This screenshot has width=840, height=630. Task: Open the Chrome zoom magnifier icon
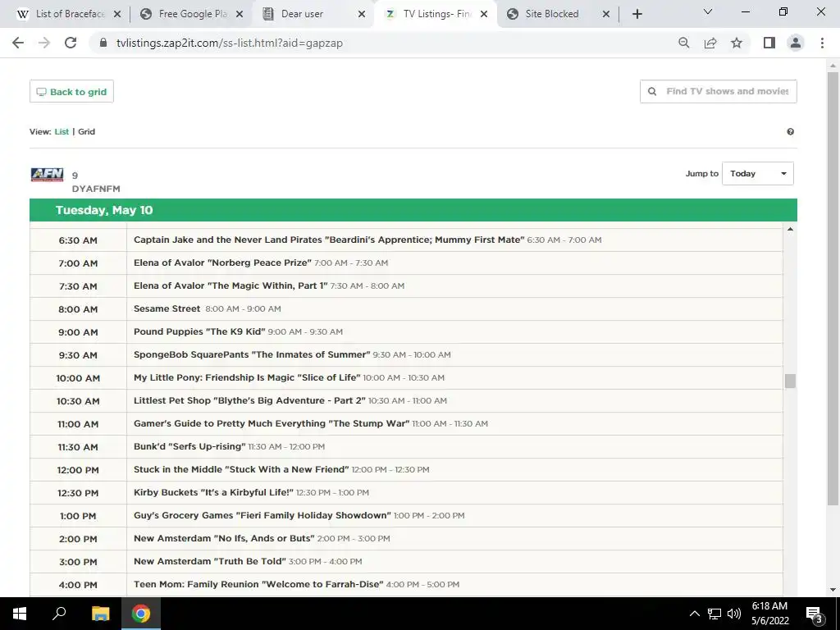tap(683, 43)
